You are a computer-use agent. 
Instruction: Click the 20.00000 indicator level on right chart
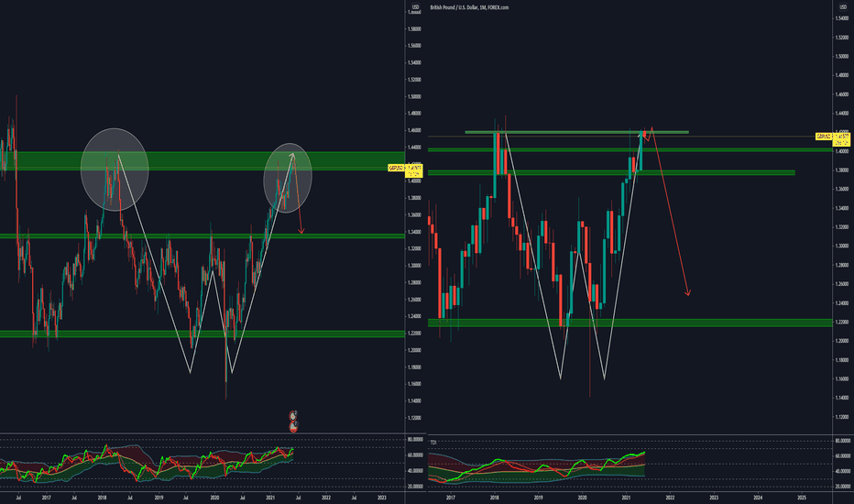coord(842,487)
